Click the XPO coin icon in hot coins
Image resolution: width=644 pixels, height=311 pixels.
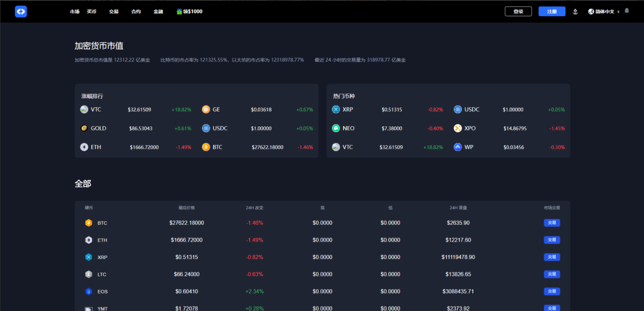coord(458,128)
